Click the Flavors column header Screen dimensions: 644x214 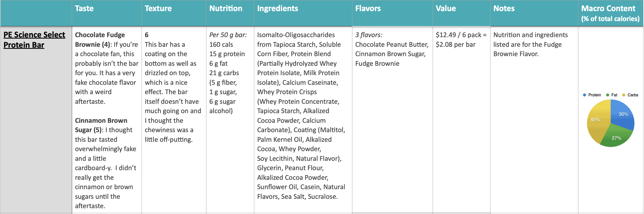(x=368, y=8)
